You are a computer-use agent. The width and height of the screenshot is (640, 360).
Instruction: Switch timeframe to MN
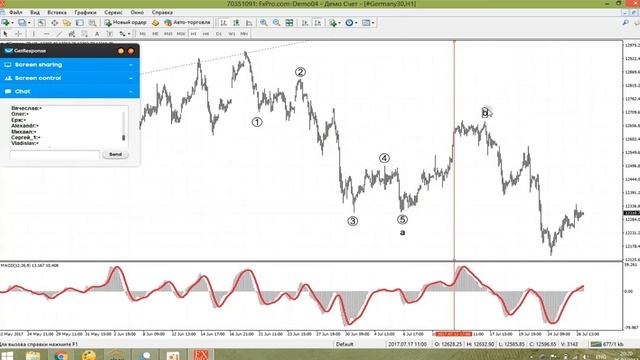(244, 34)
